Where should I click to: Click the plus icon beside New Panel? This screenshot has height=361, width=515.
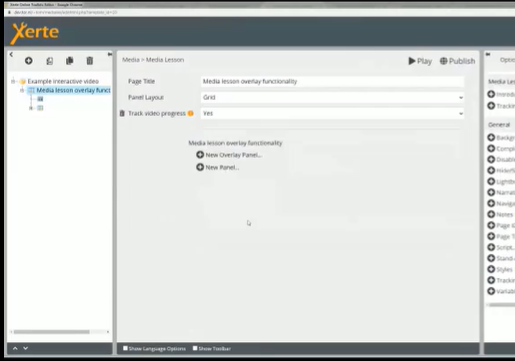click(200, 167)
